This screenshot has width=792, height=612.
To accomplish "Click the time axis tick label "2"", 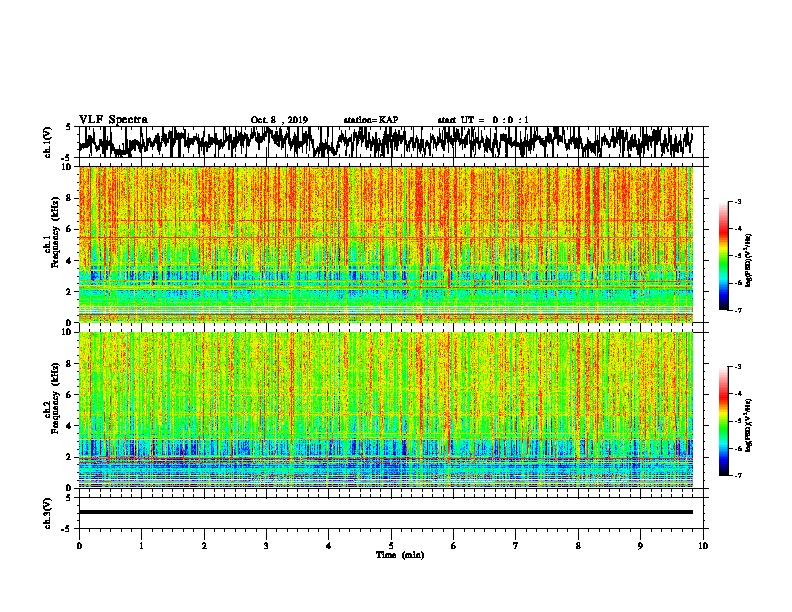I will 204,545.
